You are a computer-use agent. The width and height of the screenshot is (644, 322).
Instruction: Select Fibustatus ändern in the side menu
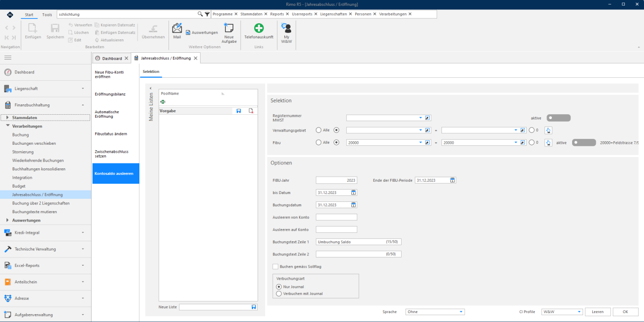(x=116, y=133)
